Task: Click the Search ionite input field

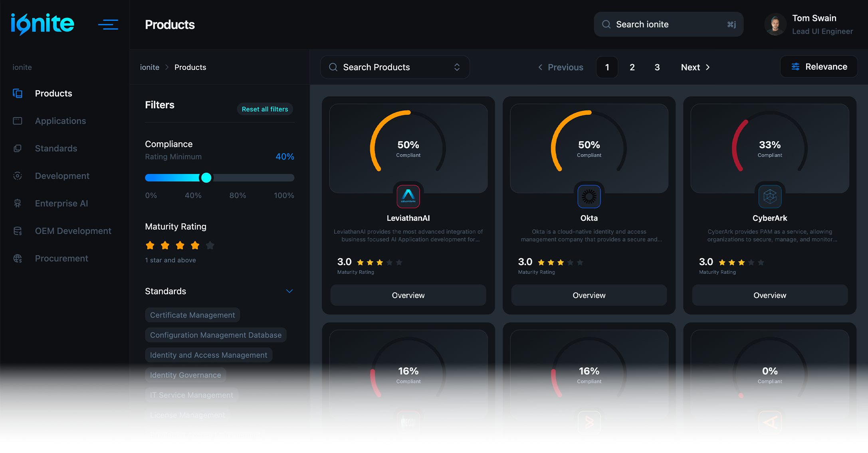Action: tap(668, 24)
